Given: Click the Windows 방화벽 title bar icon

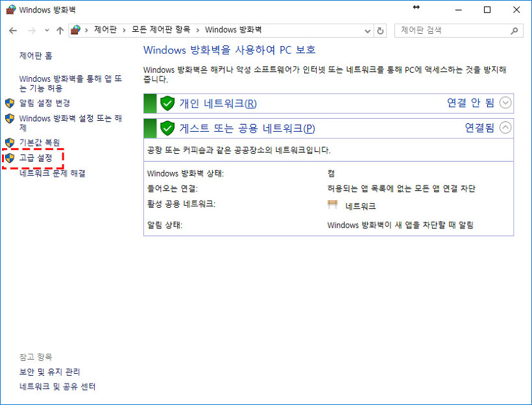Looking at the screenshot, I should click(x=11, y=10).
